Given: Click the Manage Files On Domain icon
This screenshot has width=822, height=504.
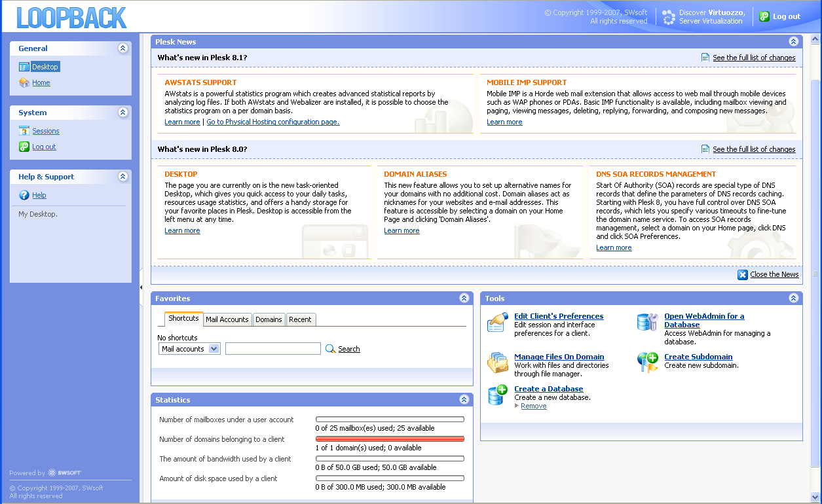Looking at the screenshot, I should [498, 363].
